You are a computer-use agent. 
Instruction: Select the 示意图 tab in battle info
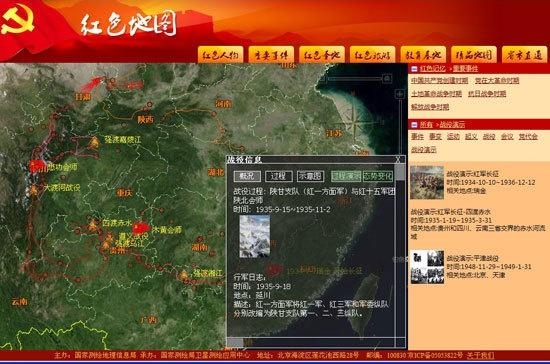pos(310,176)
